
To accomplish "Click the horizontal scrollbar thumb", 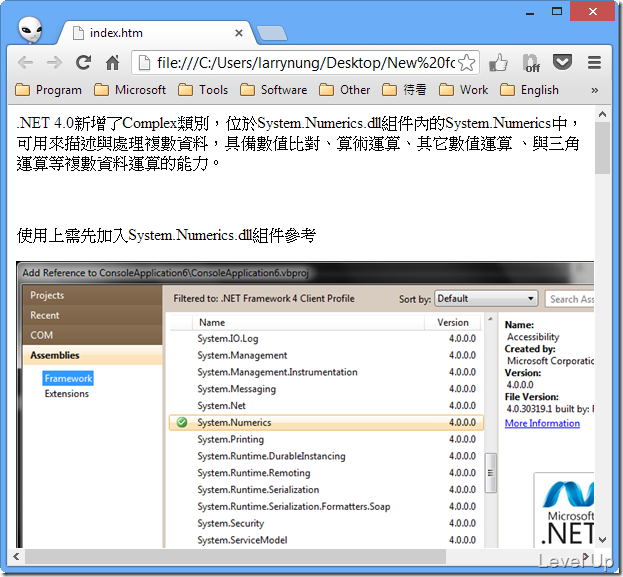I will (x=236, y=556).
